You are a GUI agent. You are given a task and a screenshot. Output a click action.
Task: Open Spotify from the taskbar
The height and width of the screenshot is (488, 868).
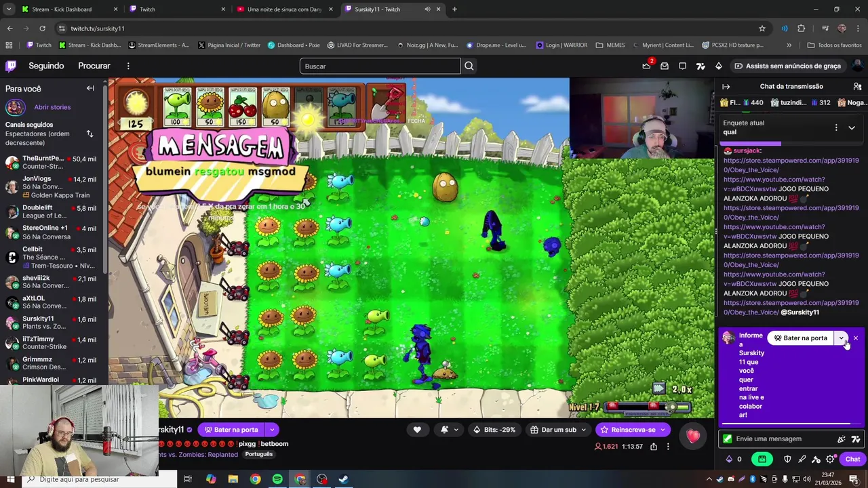(x=277, y=479)
